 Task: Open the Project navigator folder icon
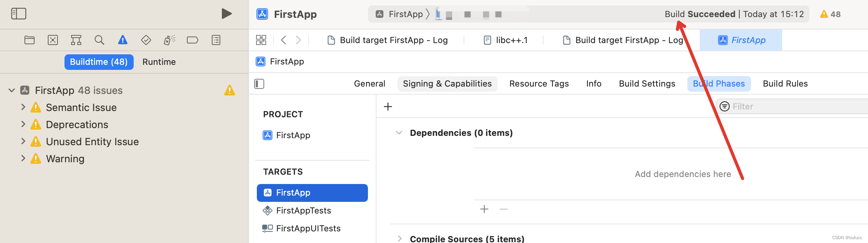click(29, 40)
